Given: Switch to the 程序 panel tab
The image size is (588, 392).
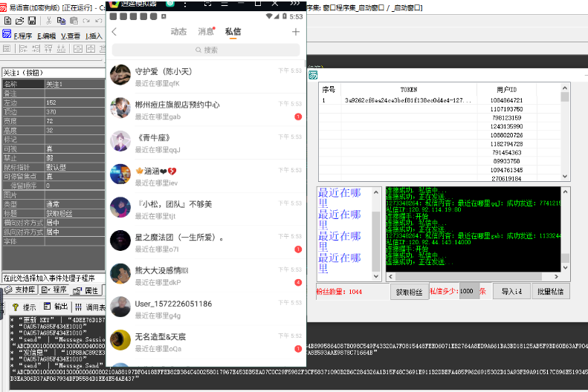Looking at the screenshot, I should tap(54, 290).
